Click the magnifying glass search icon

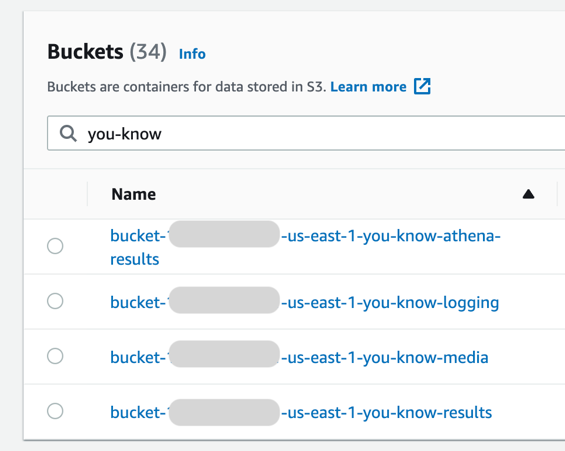click(68, 134)
